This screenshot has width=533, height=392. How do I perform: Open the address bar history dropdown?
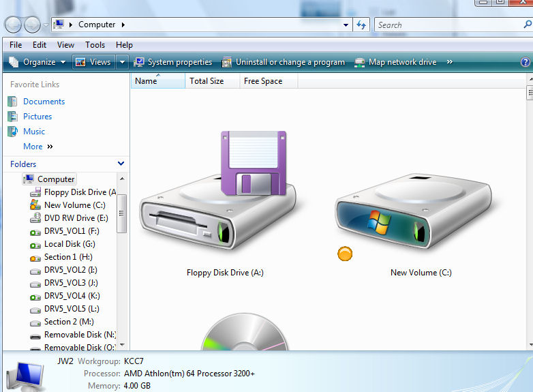pos(346,25)
